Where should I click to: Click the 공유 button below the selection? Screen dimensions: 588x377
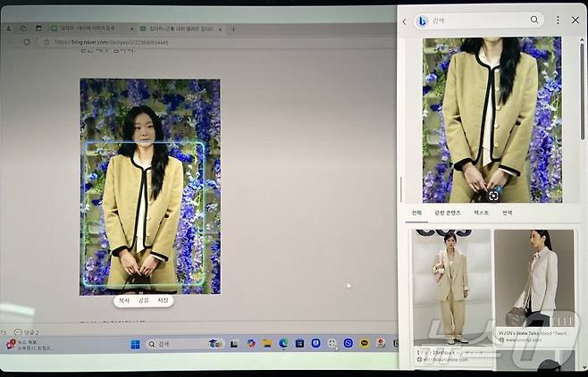coord(143,300)
